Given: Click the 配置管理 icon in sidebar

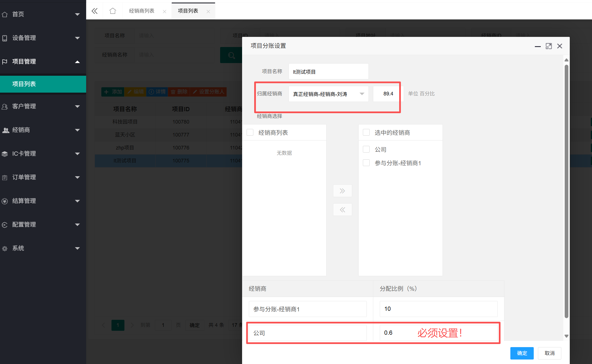Looking at the screenshot, I should click(x=5, y=225).
